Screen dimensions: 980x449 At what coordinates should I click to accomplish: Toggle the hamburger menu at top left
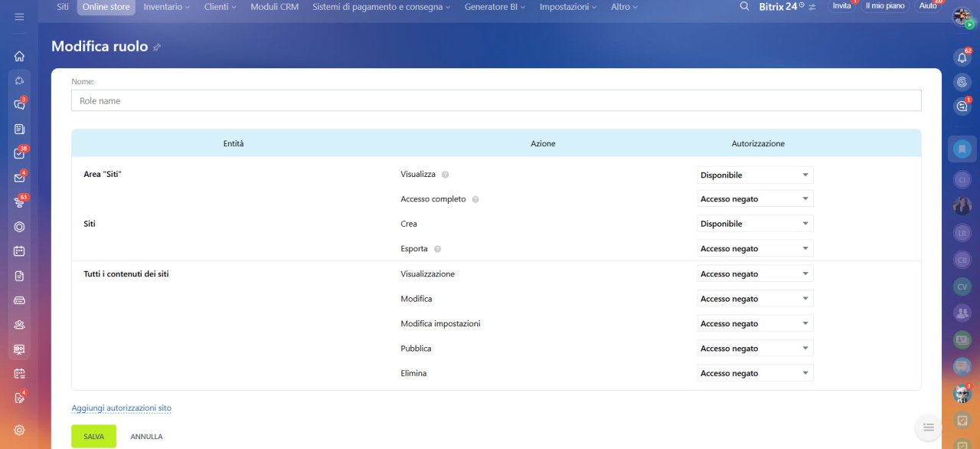point(19,16)
